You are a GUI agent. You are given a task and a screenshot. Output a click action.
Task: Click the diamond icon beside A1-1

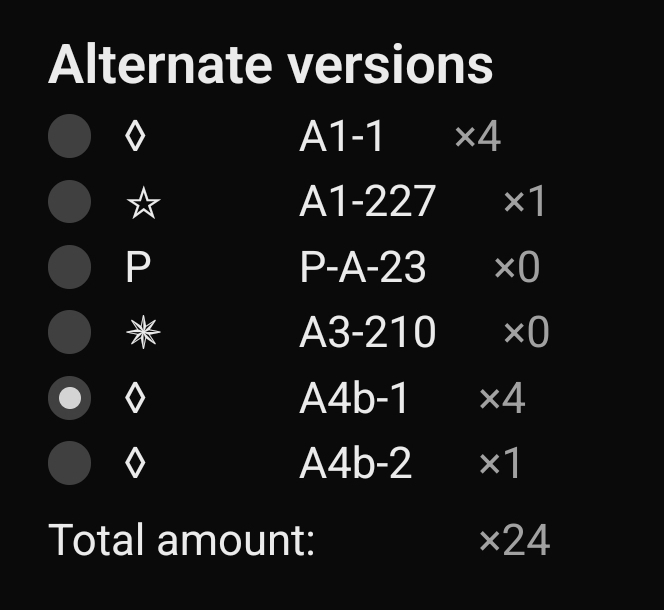pos(135,136)
